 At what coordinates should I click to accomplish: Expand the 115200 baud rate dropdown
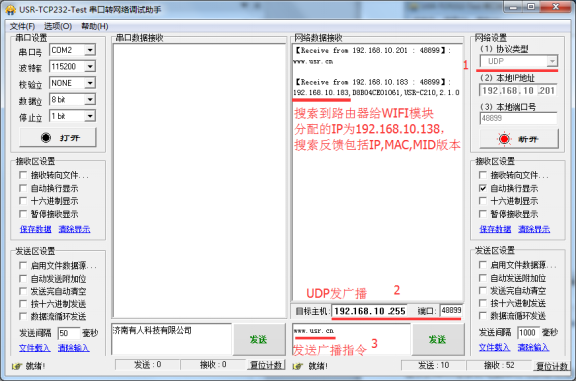(x=90, y=66)
